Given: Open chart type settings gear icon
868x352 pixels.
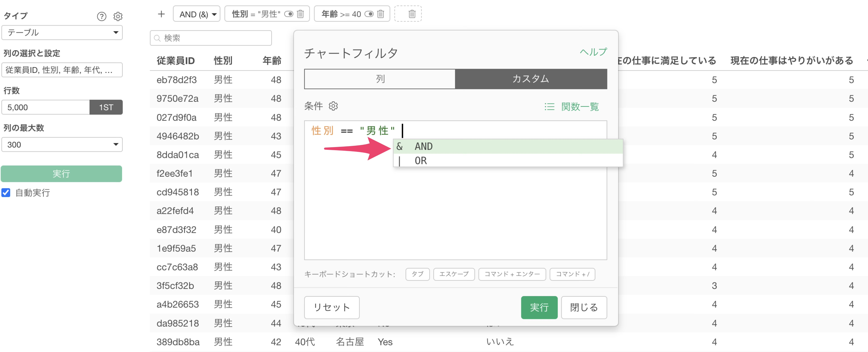Looking at the screenshot, I should tap(118, 16).
